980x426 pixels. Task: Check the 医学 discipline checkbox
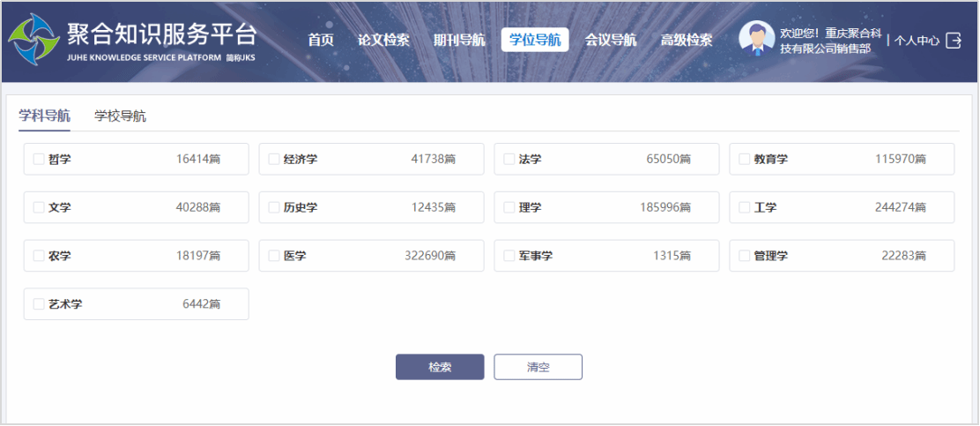click(274, 256)
